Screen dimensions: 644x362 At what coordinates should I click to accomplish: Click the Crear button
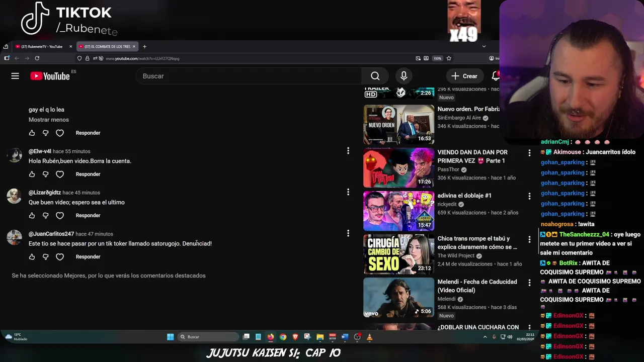click(x=464, y=76)
